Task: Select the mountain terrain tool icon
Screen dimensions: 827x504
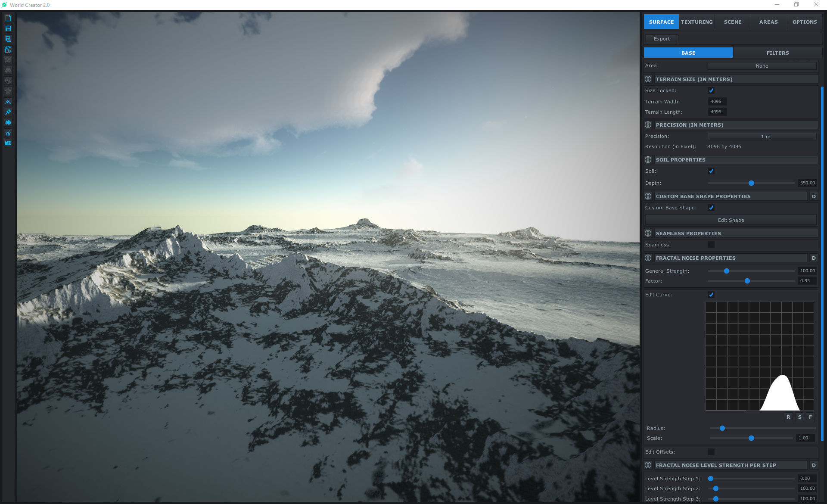Action: click(8, 102)
